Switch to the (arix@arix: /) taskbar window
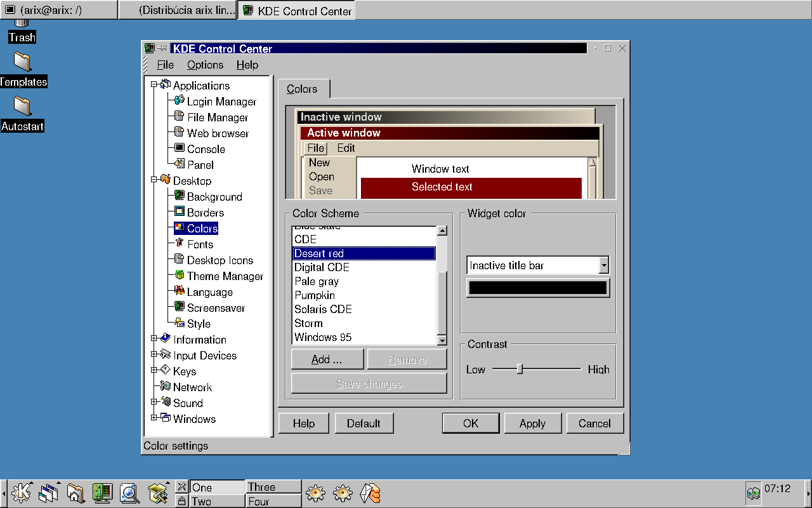 (58, 10)
